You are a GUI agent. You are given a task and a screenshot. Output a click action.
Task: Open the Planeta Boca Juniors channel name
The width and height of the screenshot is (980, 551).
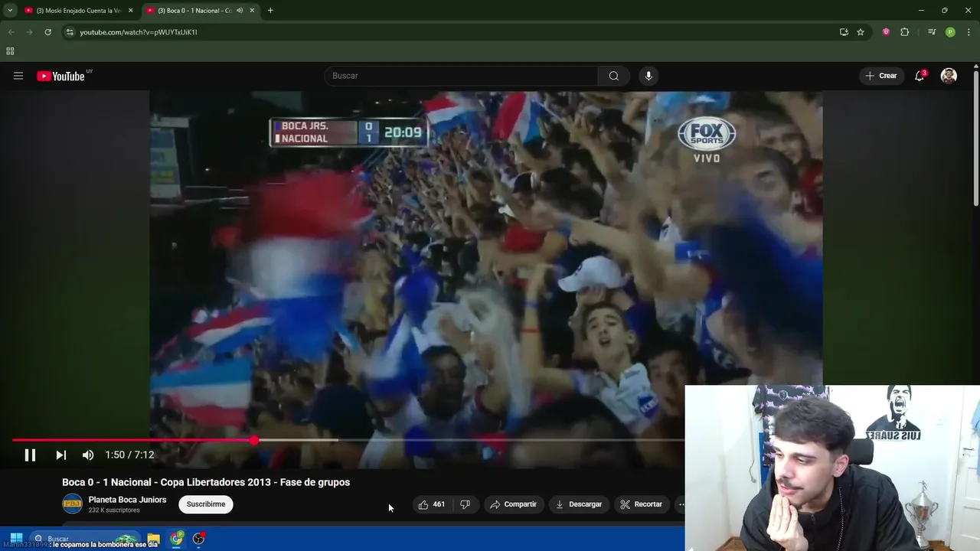click(127, 500)
